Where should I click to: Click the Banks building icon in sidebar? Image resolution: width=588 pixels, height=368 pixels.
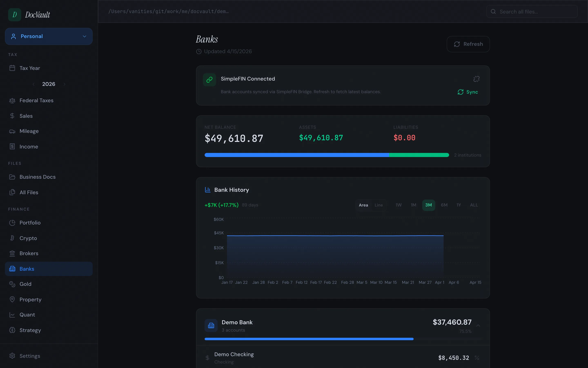click(12, 269)
